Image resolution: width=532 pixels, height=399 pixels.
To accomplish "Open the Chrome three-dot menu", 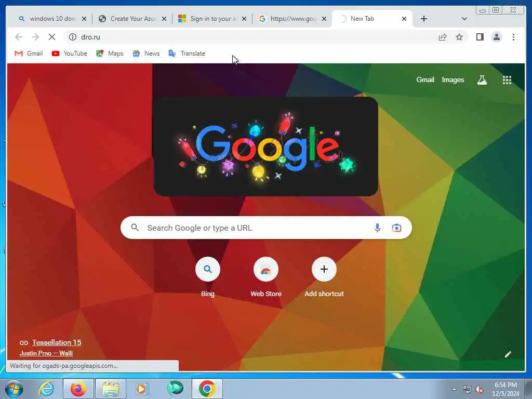I will [513, 37].
